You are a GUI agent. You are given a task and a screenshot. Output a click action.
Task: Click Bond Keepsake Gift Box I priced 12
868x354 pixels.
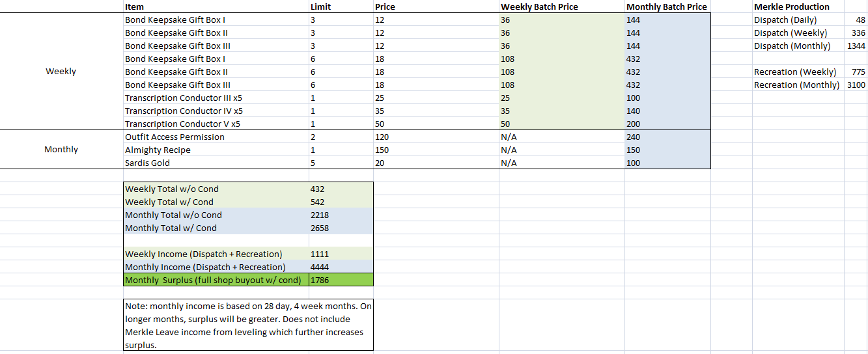216,20
